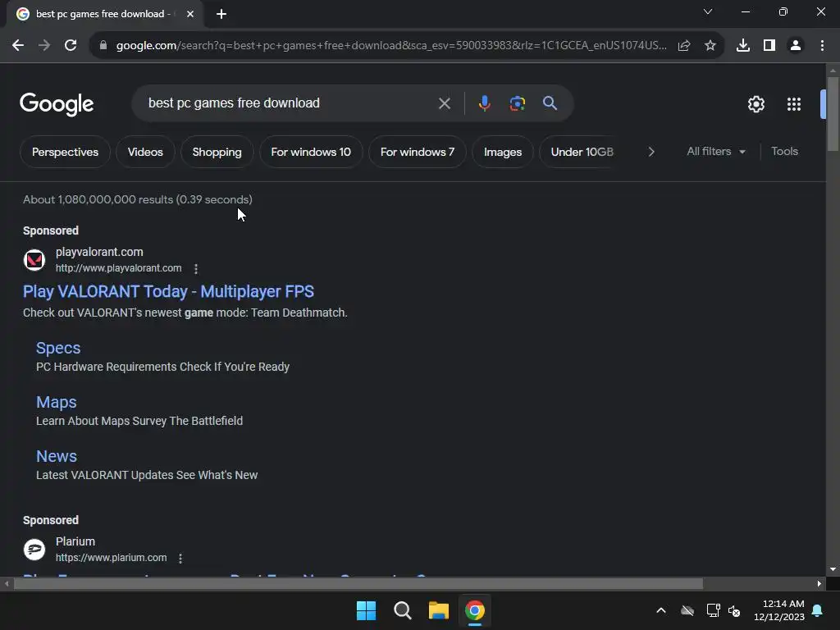The image size is (840, 630).
Task: Open muted volume tray icon
Action: tap(734, 610)
